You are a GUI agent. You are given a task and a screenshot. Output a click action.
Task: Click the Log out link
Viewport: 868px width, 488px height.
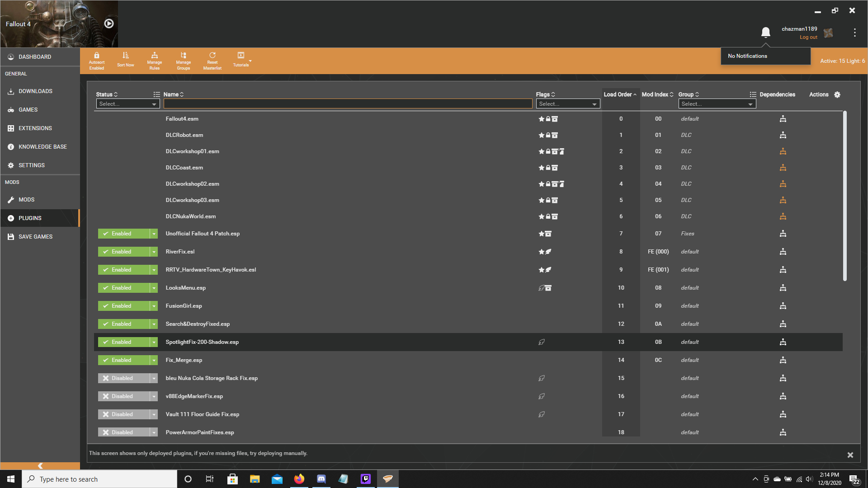[808, 38]
